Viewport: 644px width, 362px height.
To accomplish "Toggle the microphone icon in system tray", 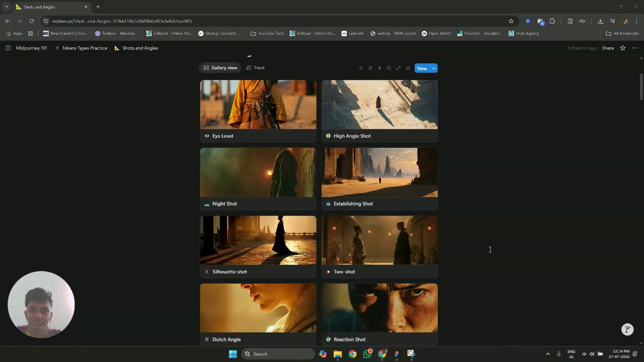I will (x=558, y=354).
